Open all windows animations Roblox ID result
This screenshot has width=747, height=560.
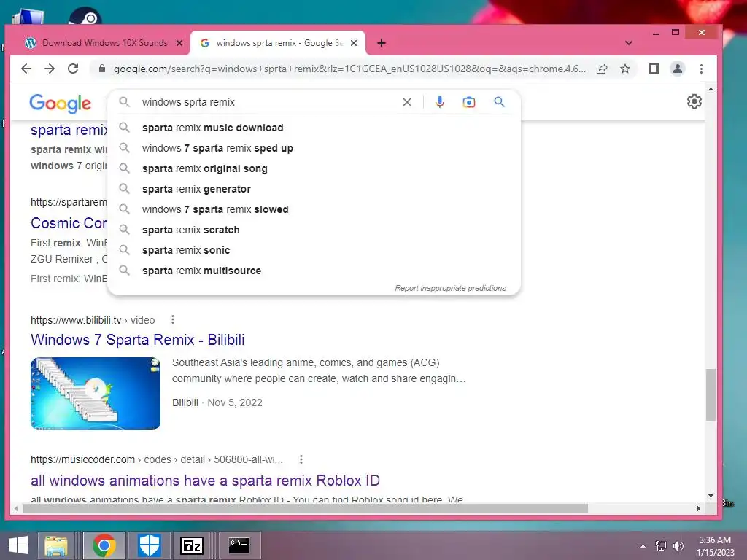(x=205, y=481)
